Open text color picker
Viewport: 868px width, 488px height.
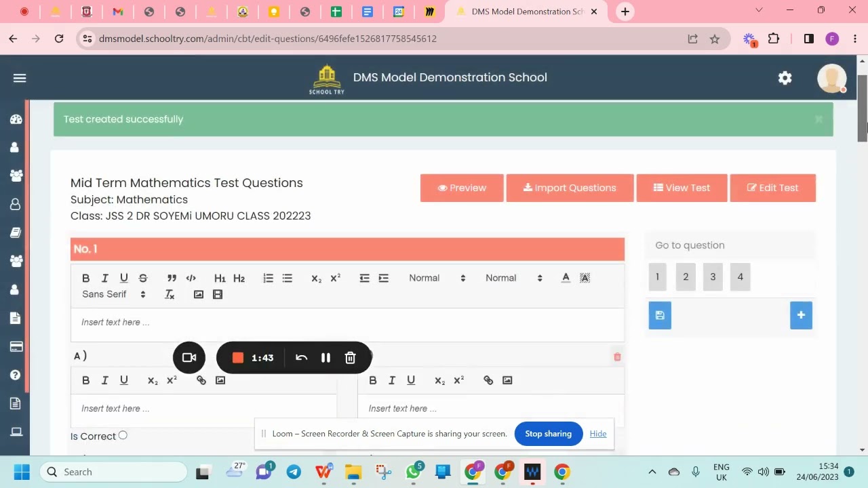pyautogui.click(x=566, y=278)
